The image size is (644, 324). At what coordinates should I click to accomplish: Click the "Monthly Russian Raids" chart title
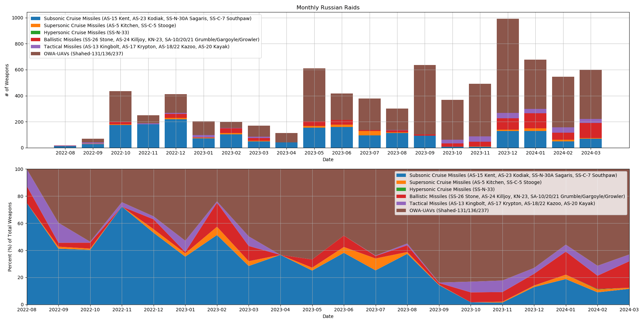pyautogui.click(x=328, y=8)
